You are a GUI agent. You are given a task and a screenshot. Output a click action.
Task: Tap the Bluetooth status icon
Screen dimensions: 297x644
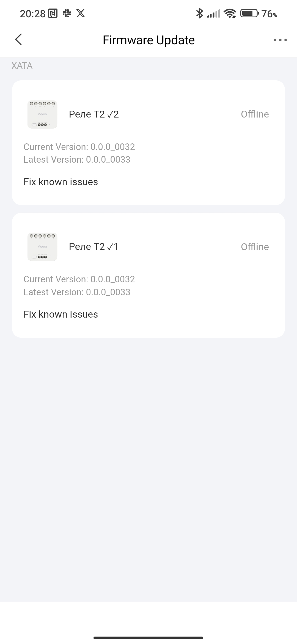tap(199, 13)
